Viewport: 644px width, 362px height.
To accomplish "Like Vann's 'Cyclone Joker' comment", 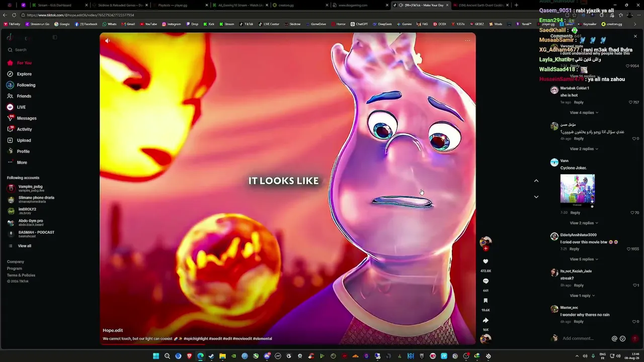I will coord(632,213).
